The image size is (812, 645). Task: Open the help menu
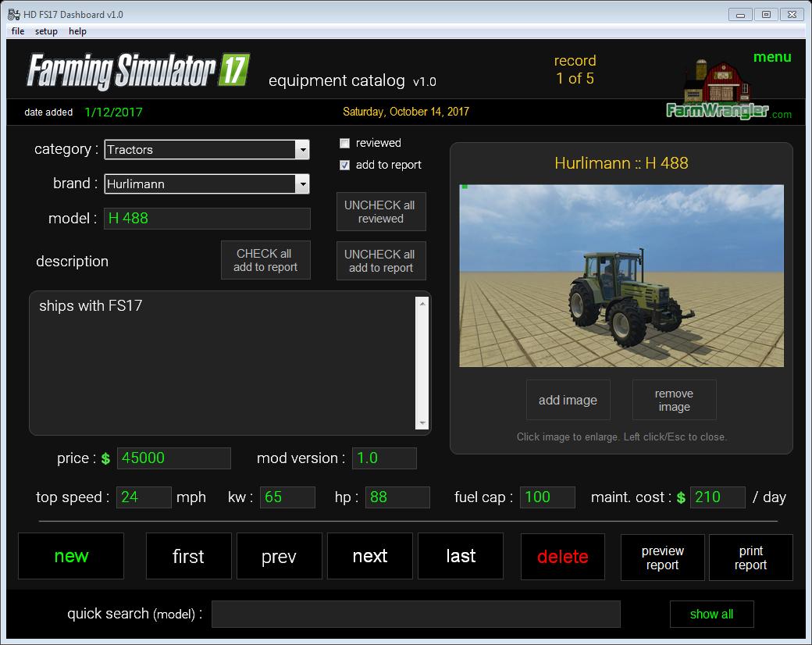[x=77, y=31]
